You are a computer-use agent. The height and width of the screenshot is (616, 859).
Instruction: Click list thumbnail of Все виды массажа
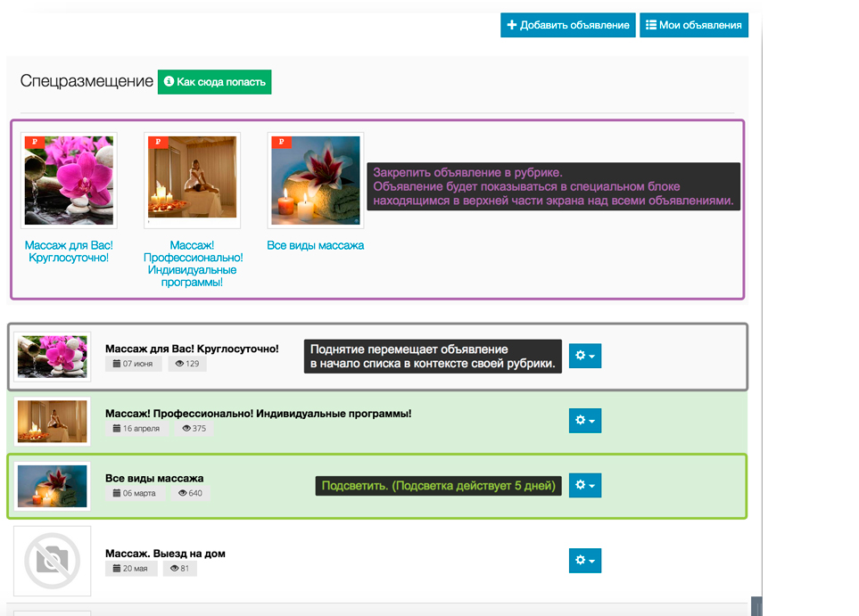pos(52,486)
